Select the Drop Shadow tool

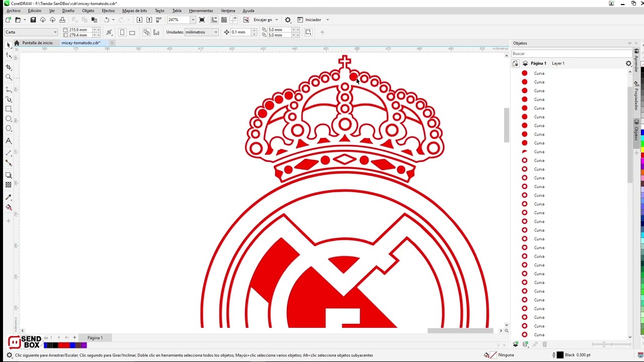[x=9, y=175]
